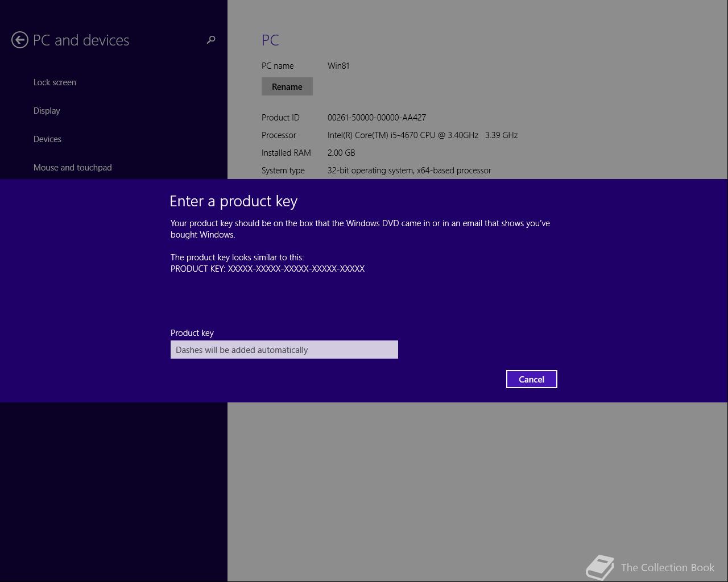Select Mouse and touchpad
Viewport: 728px width, 582px height.
(73, 168)
